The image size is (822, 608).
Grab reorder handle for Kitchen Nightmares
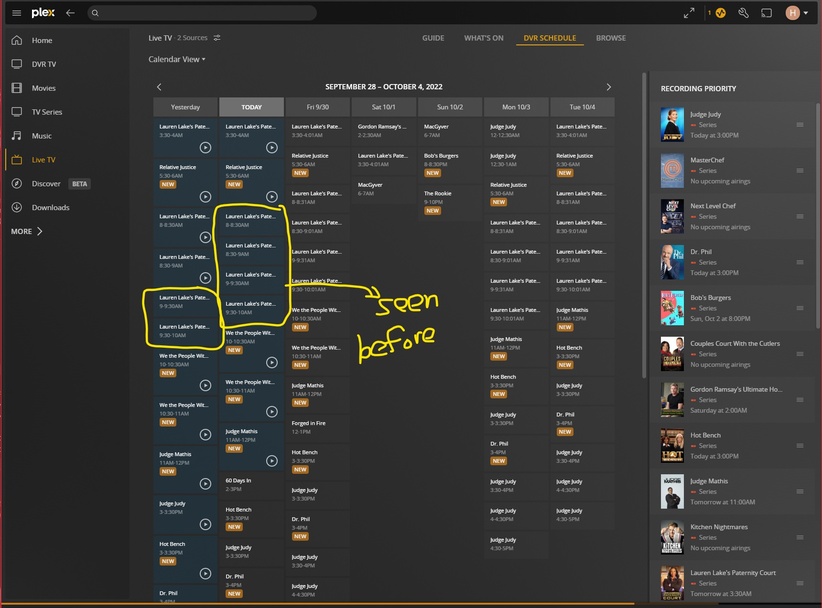(x=800, y=537)
